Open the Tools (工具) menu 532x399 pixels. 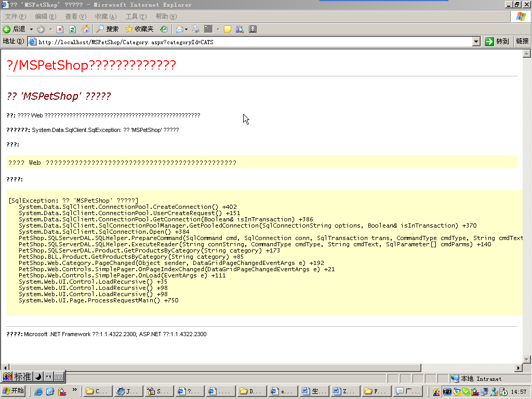(x=136, y=17)
